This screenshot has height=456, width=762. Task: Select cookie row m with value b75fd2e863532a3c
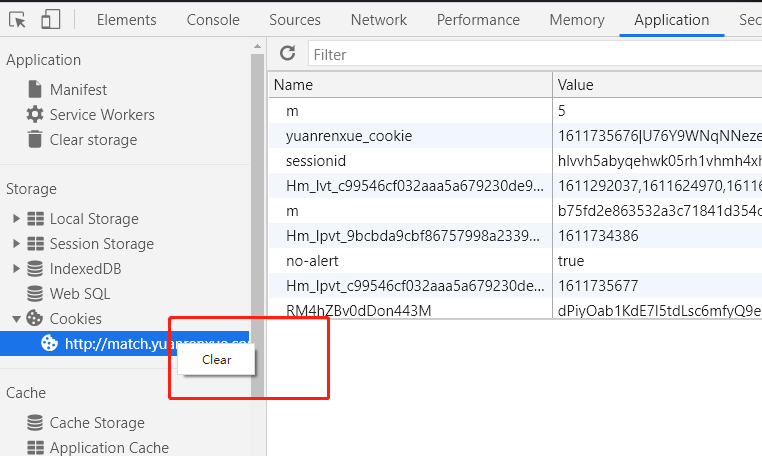coord(515,211)
